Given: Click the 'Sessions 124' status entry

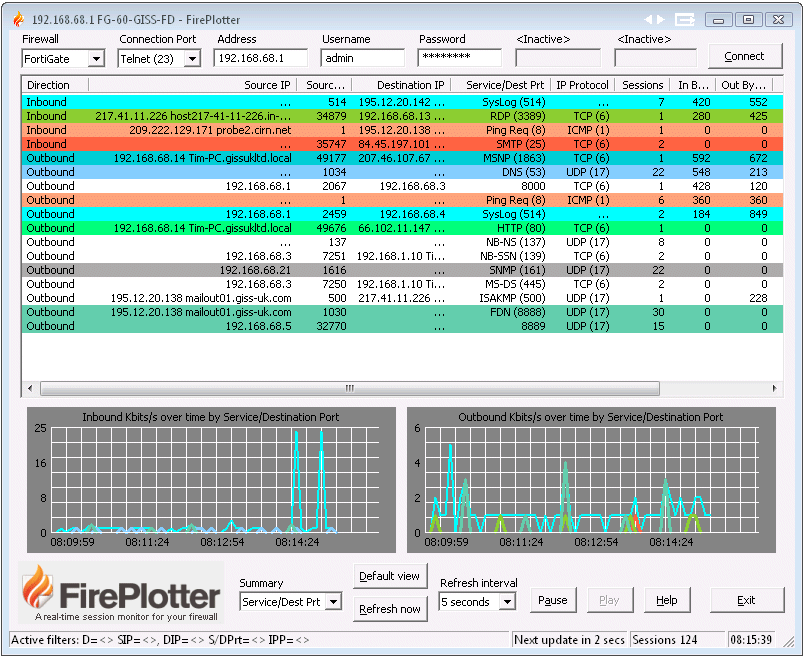Looking at the screenshot, I should [665, 640].
